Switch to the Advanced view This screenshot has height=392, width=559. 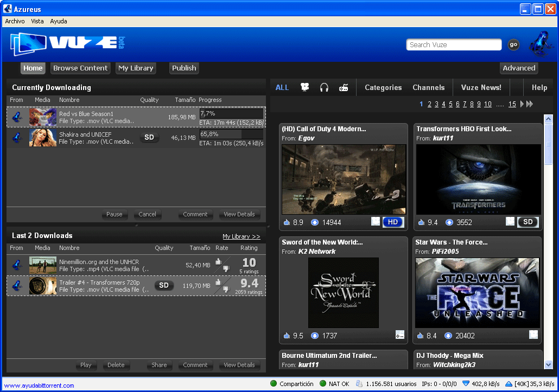pos(519,68)
